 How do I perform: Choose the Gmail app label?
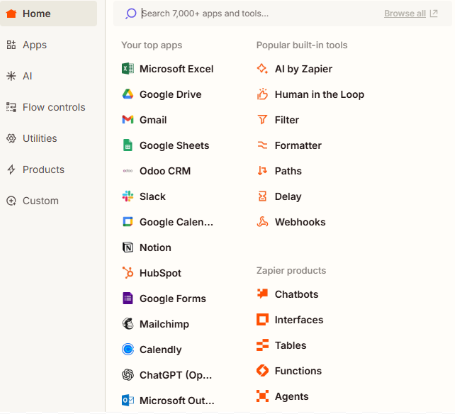click(x=153, y=120)
